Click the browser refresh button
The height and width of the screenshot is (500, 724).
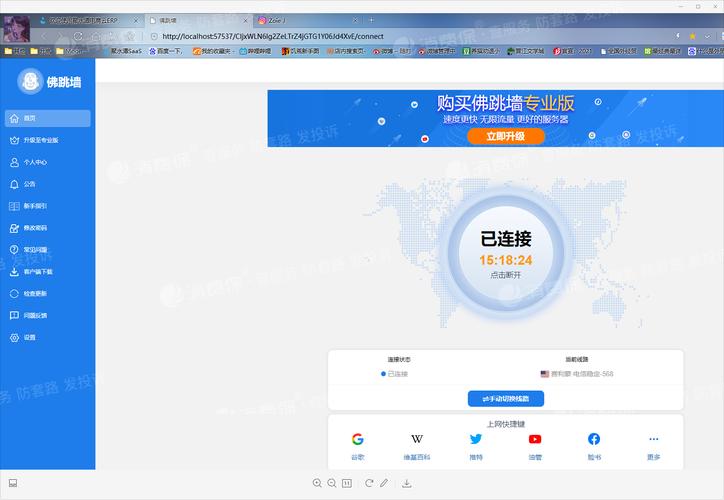[78, 36]
